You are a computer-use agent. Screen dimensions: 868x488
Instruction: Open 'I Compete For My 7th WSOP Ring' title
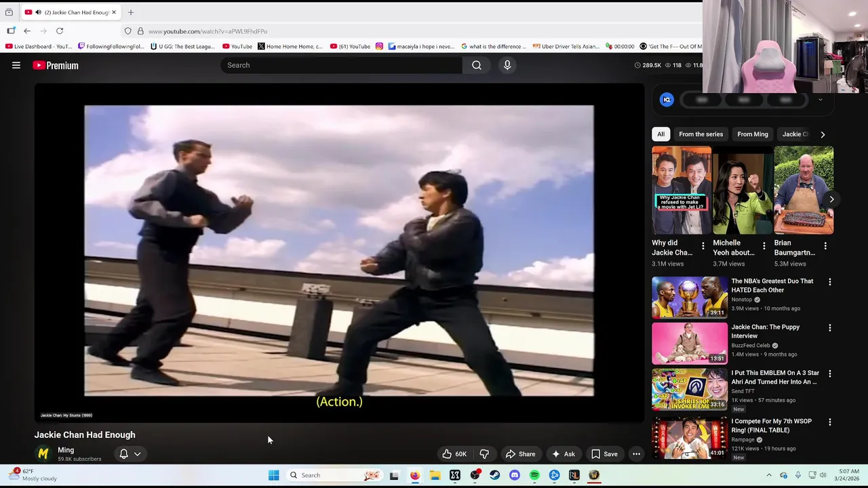772,426
